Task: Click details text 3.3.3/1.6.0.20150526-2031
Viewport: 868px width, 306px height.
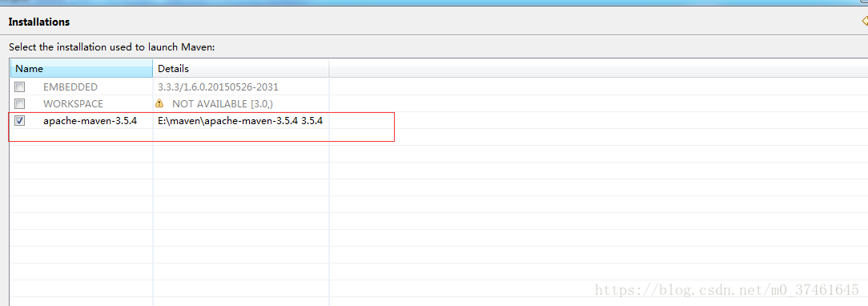Action: pos(218,87)
